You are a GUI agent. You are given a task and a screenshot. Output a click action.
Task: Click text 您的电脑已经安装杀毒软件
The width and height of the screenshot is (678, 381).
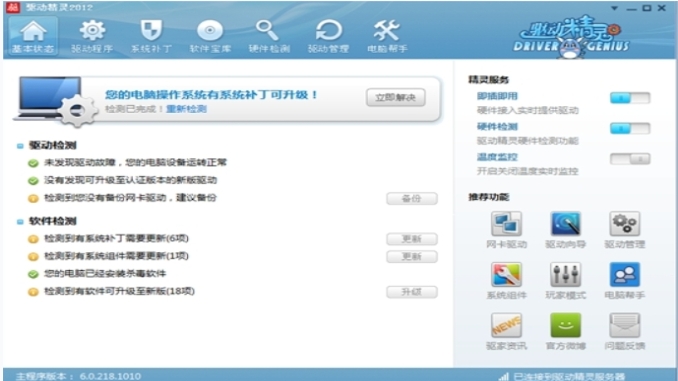point(105,274)
